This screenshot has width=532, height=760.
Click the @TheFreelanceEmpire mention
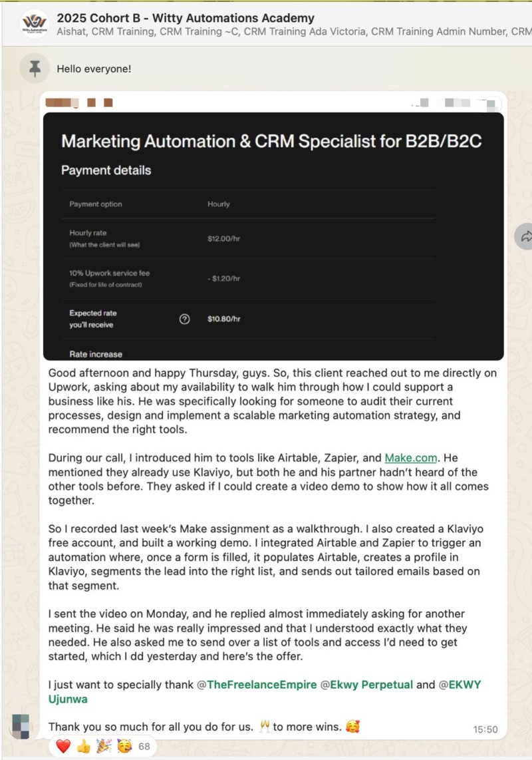coord(257,684)
